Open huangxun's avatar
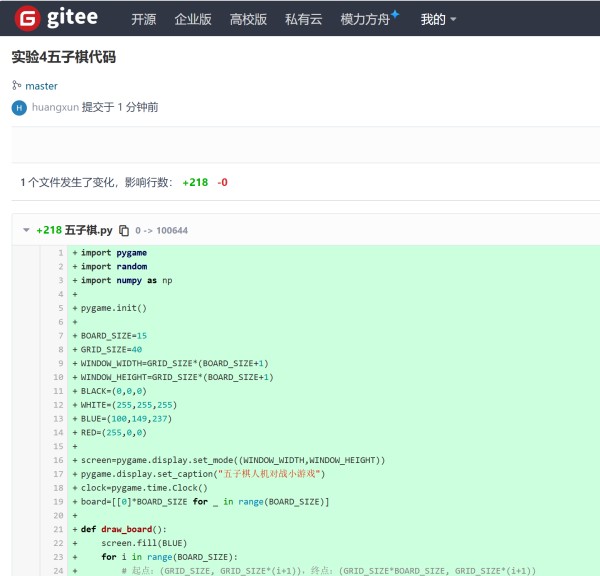 19,107
